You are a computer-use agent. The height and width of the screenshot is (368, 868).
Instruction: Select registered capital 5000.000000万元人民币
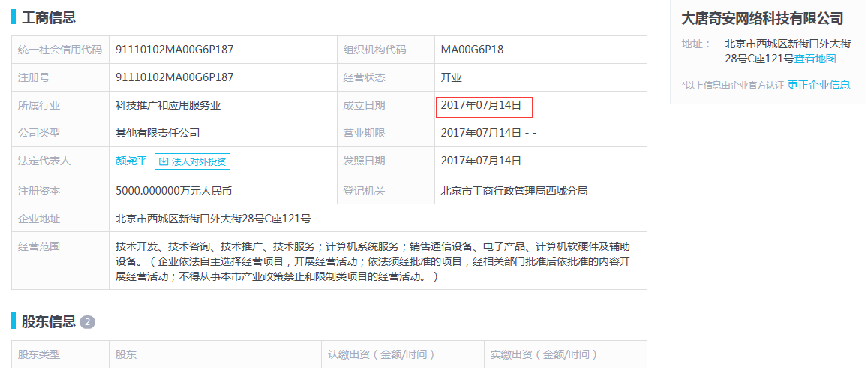click(x=173, y=191)
